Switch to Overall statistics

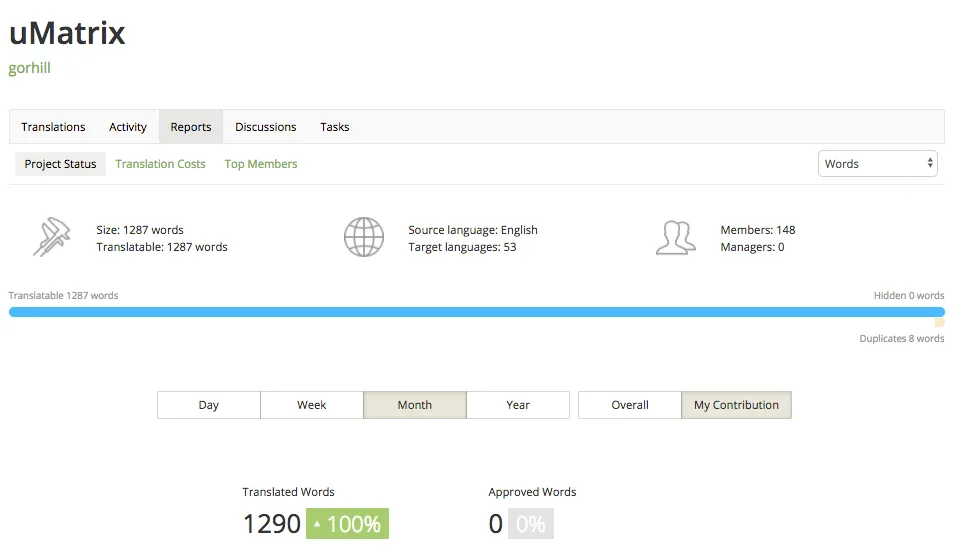pyautogui.click(x=630, y=405)
